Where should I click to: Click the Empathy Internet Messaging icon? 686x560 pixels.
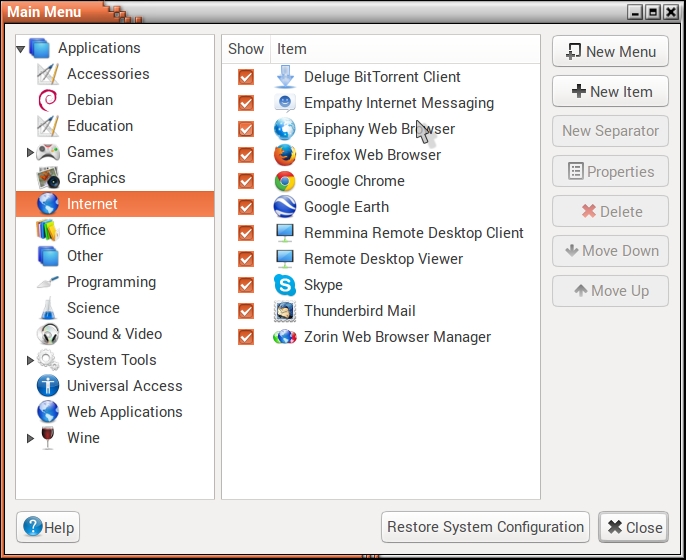point(285,103)
